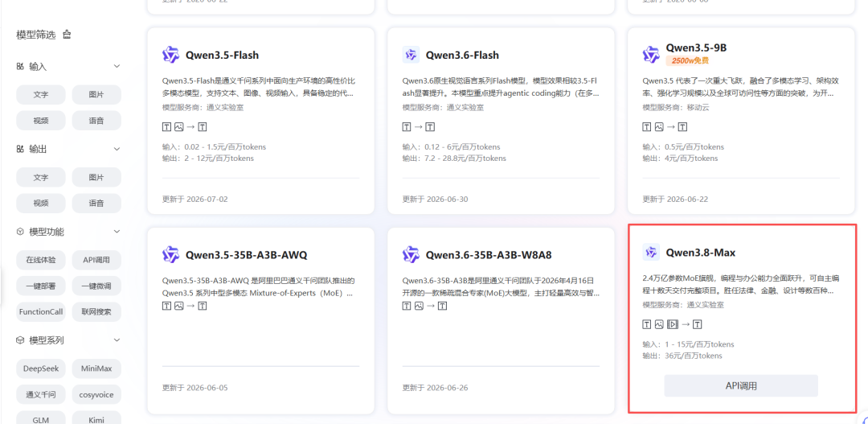Click output text modality icon on Qwen3.5-Flash
868x424 pixels.
point(203,127)
